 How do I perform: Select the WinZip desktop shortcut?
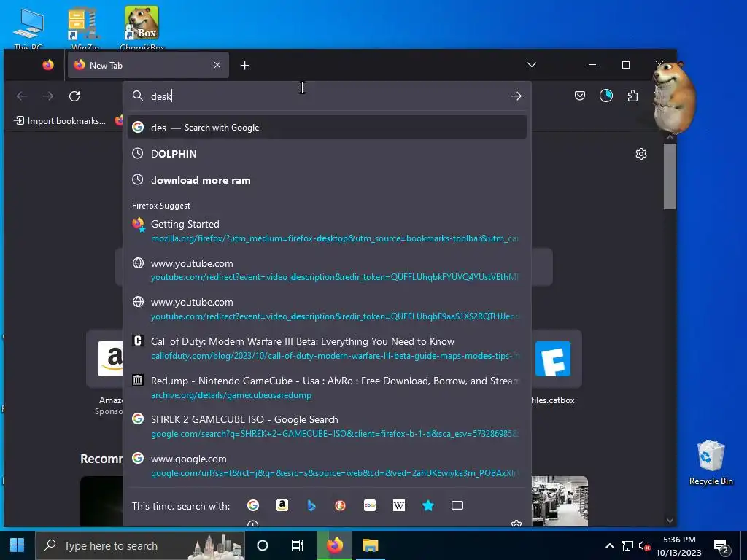(85, 28)
